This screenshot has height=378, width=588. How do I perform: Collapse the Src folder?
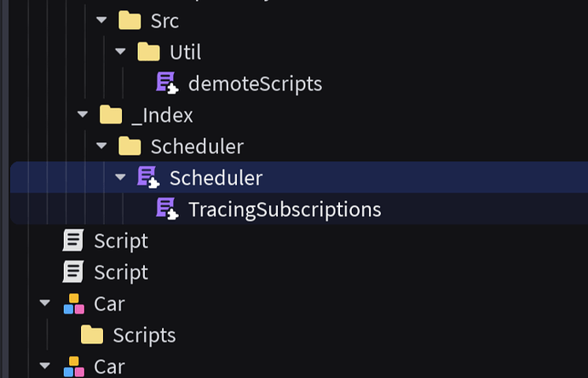(x=101, y=20)
